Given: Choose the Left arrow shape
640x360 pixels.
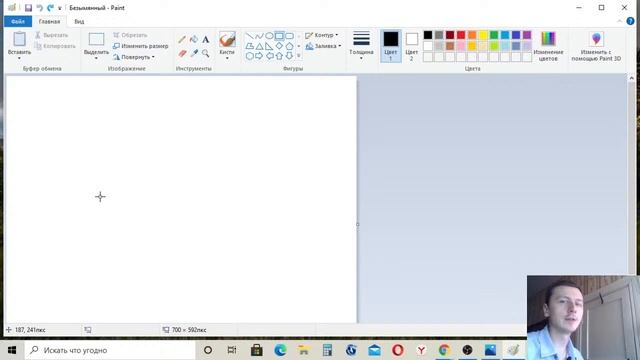Looking at the screenshot, I should point(269,56).
